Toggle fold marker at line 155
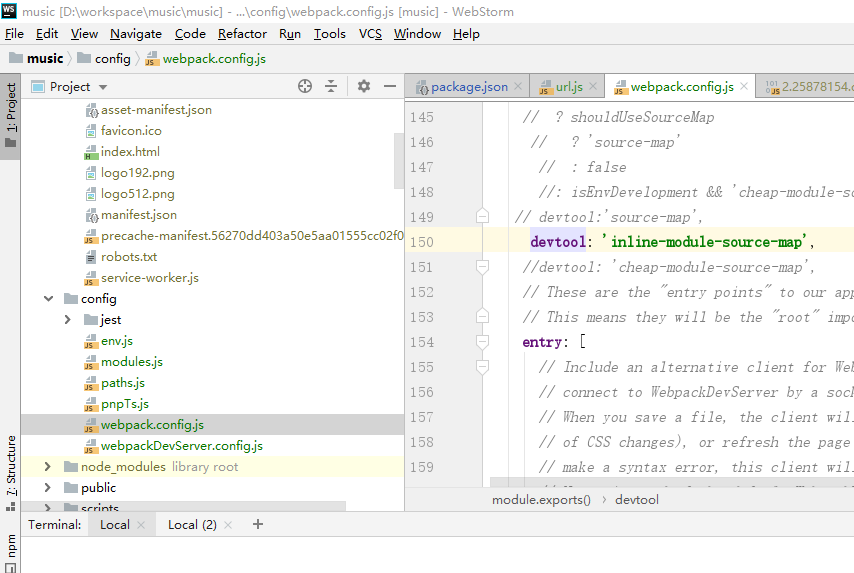The height and width of the screenshot is (573, 854). coord(482,367)
